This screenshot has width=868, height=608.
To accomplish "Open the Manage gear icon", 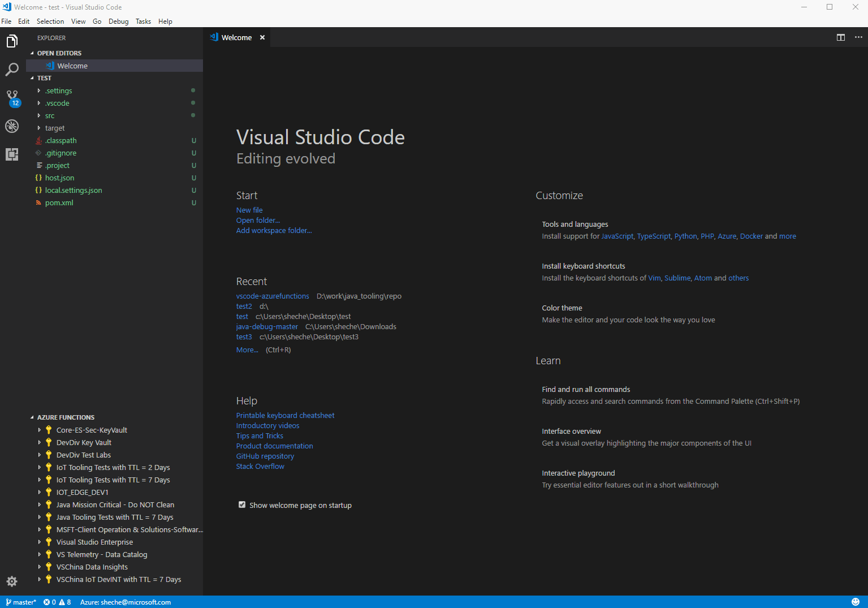I will point(12,581).
